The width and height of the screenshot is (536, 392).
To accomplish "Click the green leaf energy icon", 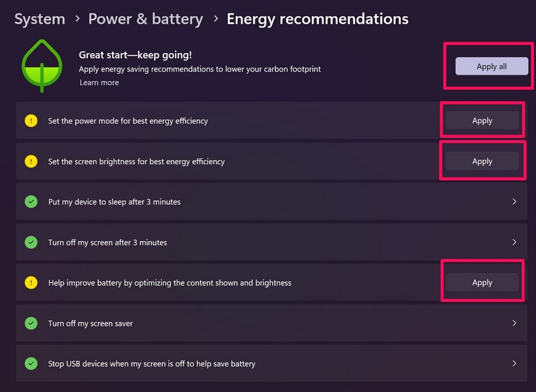I will (42, 66).
